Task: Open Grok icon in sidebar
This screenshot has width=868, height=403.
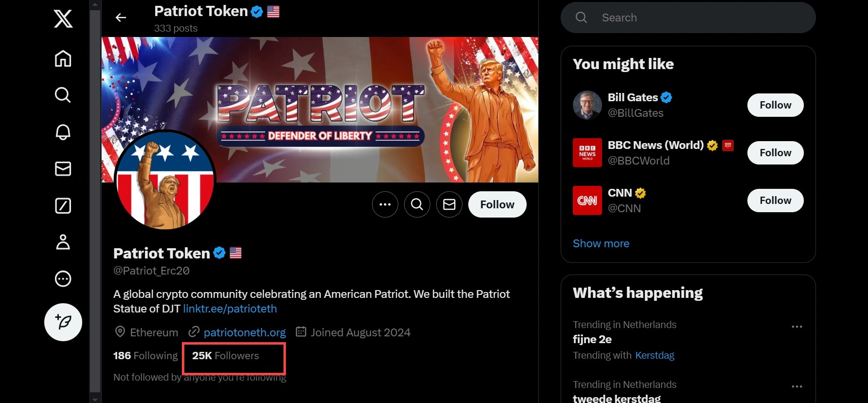Action: point(63,206)
